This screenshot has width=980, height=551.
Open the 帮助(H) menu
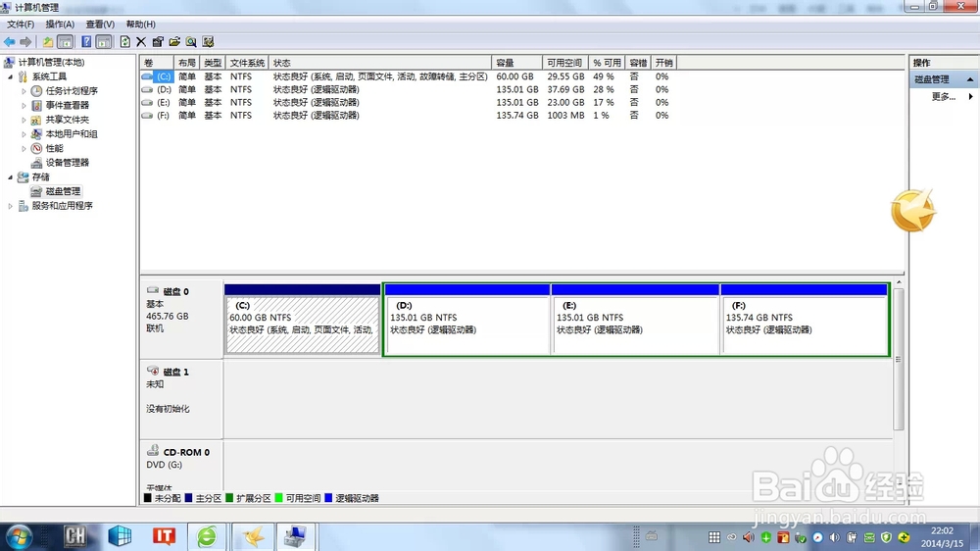[x=140, y=24]
